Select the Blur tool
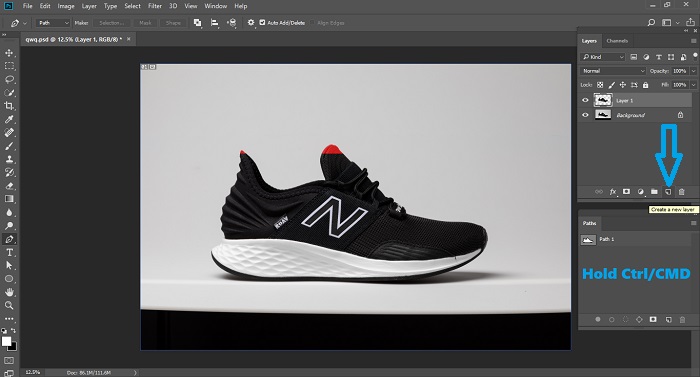The image size is (700, 377). pos(9,213)
